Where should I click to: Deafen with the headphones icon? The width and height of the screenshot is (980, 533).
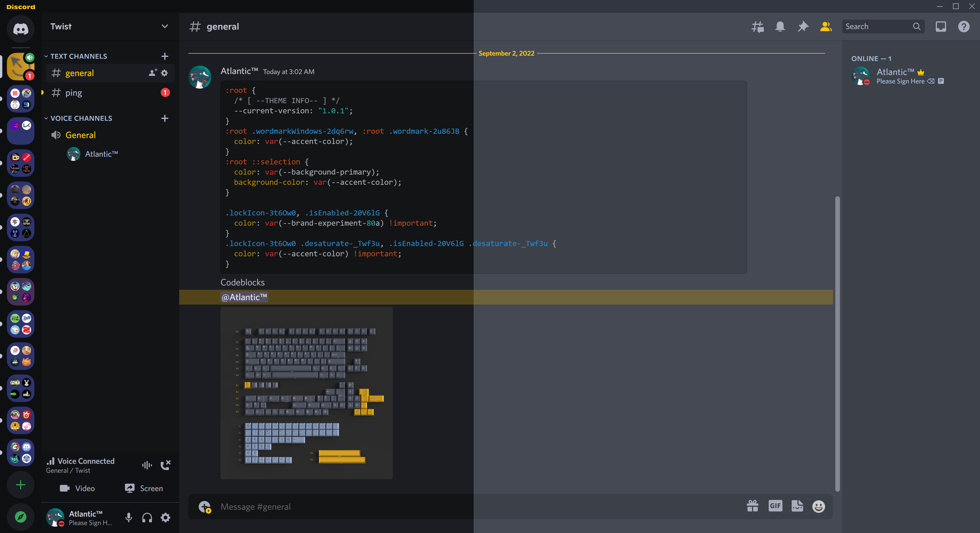point(147,517)
